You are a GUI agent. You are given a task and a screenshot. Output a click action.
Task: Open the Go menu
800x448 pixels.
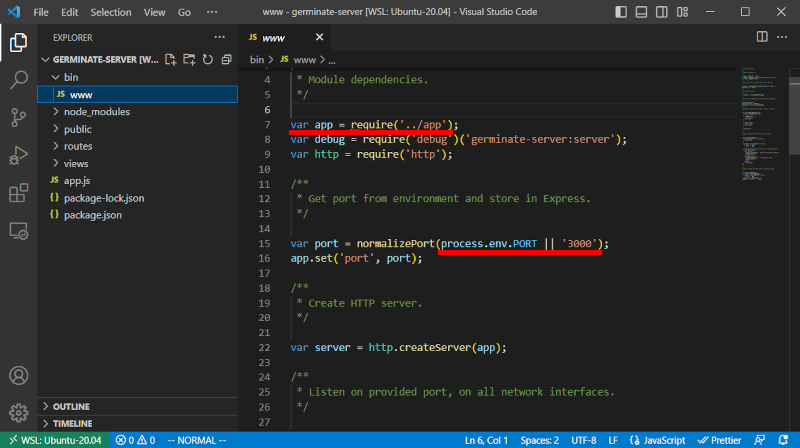(x=184, y=12)
